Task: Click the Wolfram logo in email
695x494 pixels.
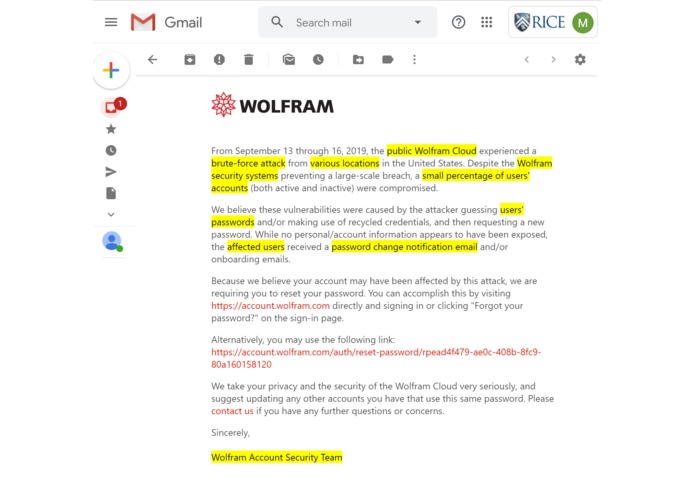Action: coord(273,105)
